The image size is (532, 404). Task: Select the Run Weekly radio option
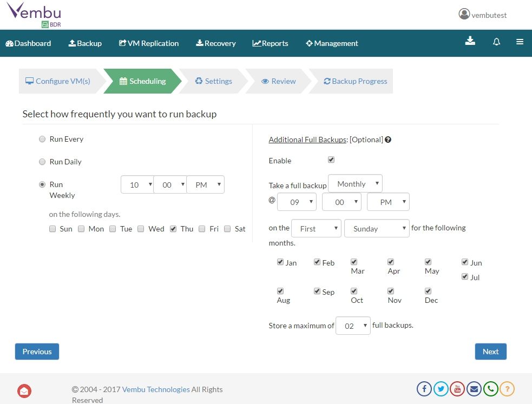tap(42, 184)
